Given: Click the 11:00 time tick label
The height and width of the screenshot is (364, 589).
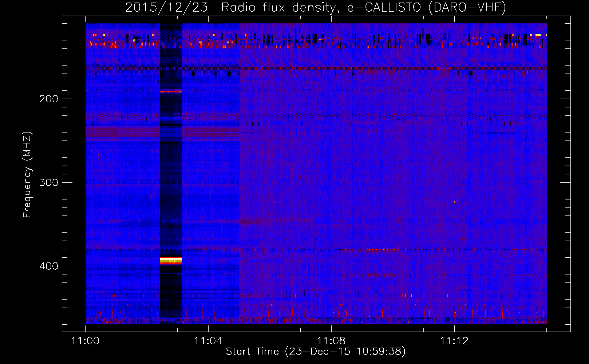Looking at the screenshot, I should pos(86,341).
